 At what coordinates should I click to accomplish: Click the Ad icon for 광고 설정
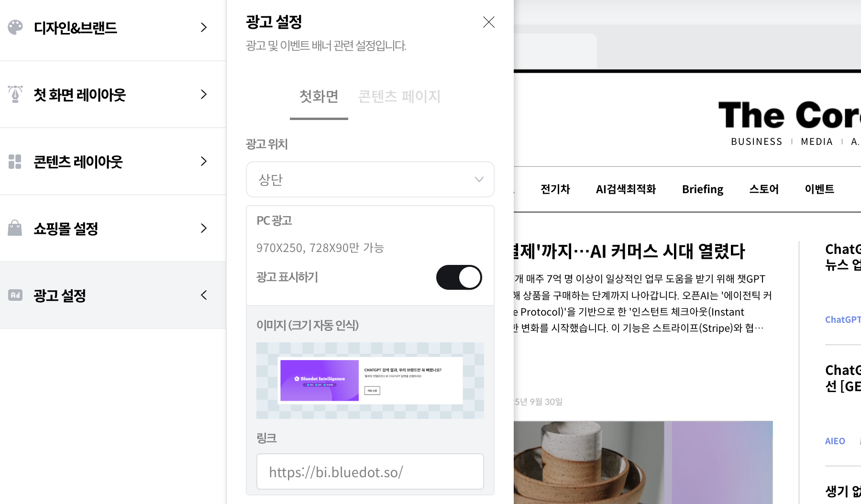[x=15, y=295]
